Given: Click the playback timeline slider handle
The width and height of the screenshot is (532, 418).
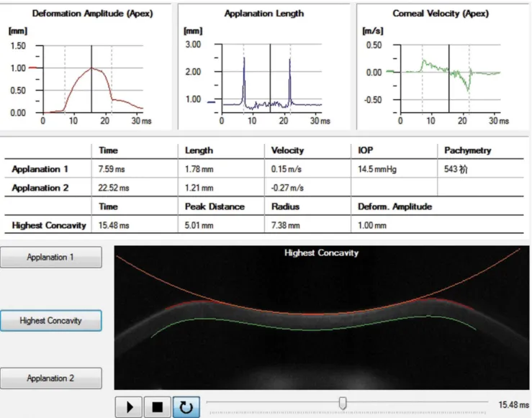Looking at the screenshot, I should tap(343, 403).
